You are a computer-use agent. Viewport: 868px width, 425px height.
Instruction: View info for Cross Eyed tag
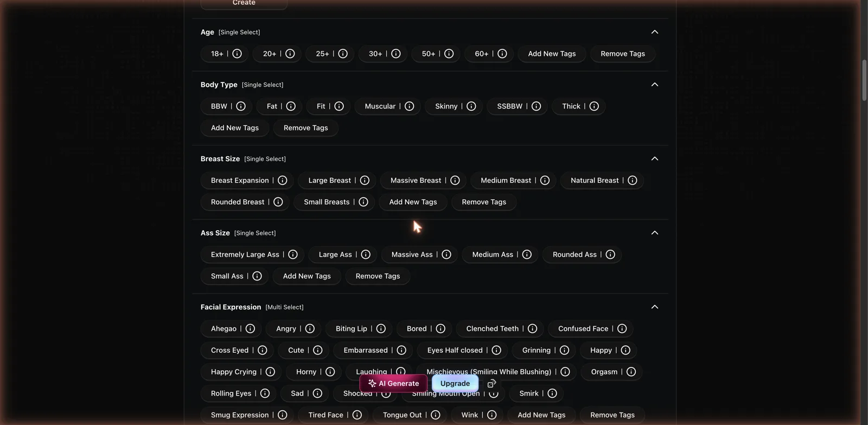tap(263, 350)
